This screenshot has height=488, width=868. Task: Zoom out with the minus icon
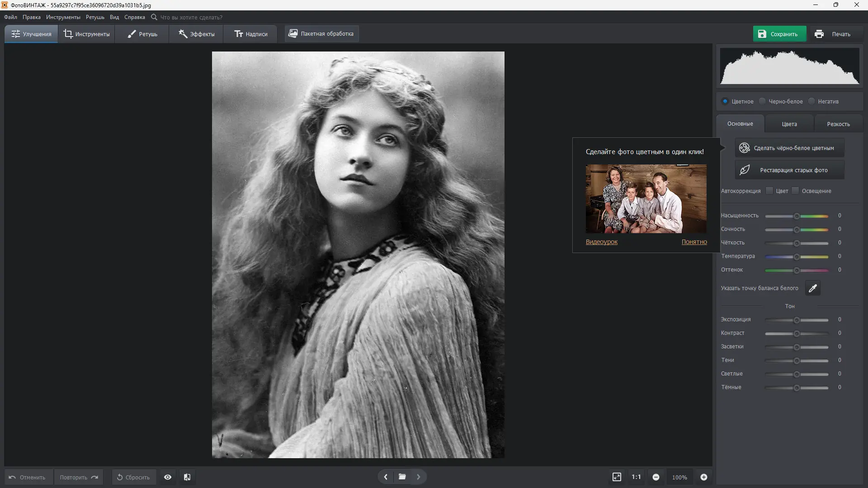point(656,477)
